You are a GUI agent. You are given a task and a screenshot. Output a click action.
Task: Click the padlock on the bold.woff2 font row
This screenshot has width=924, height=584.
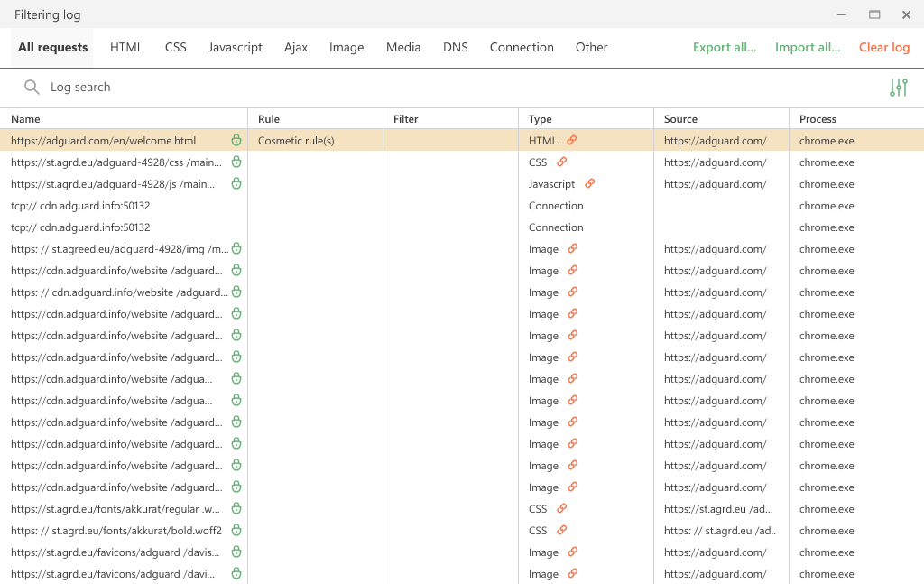tap(236, 530)
